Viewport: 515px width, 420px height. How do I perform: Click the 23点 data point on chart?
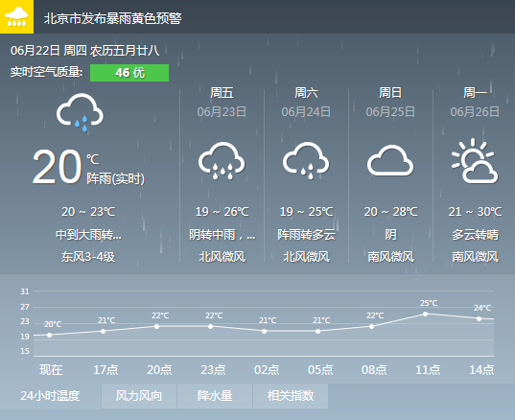[x=211, y=326]
